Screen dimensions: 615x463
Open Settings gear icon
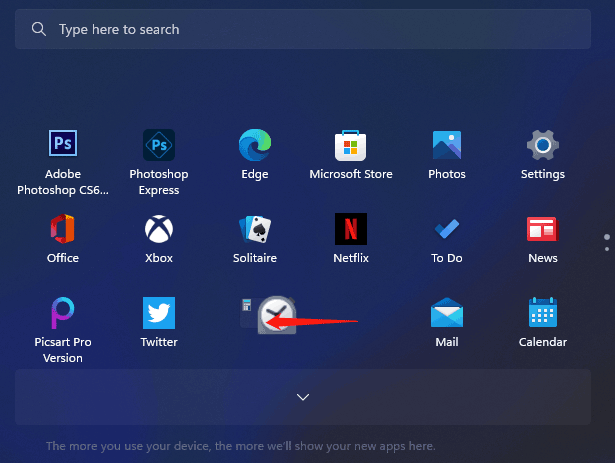[x=543, y=145]
